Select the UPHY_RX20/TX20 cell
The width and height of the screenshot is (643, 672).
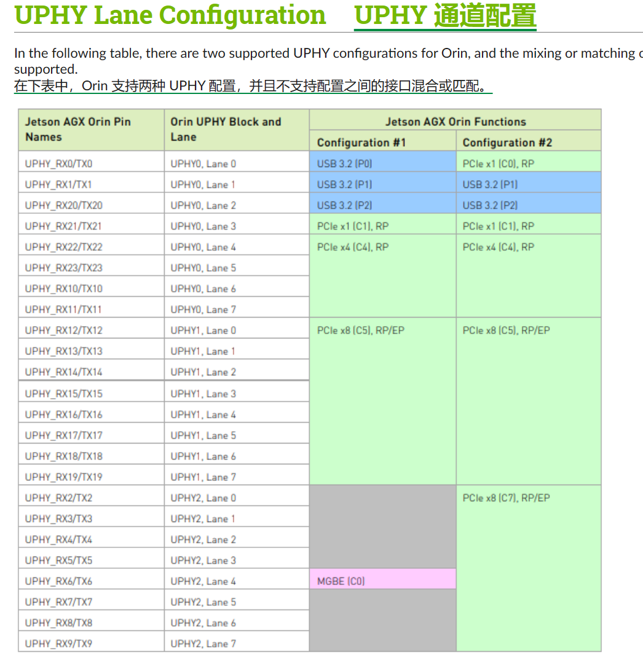[92, 203]
